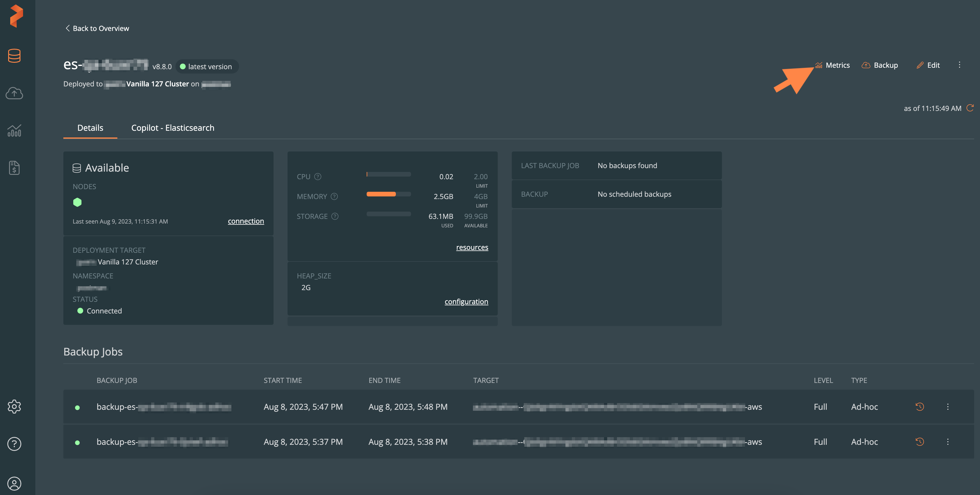This screenshot has width=980, height=495.
Task: Click the MEMORY help icon
Action: pos(334,196)
